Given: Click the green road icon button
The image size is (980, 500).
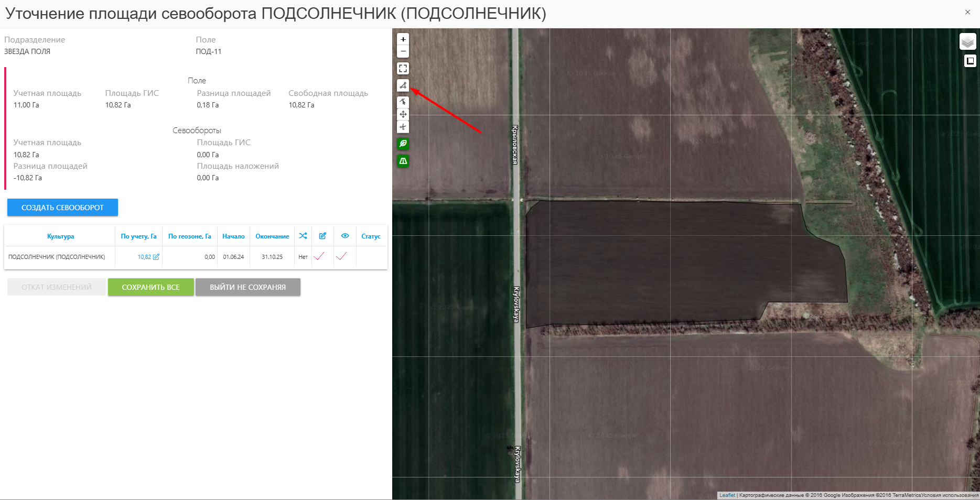Looking at the screenshot, I should 403,161.
